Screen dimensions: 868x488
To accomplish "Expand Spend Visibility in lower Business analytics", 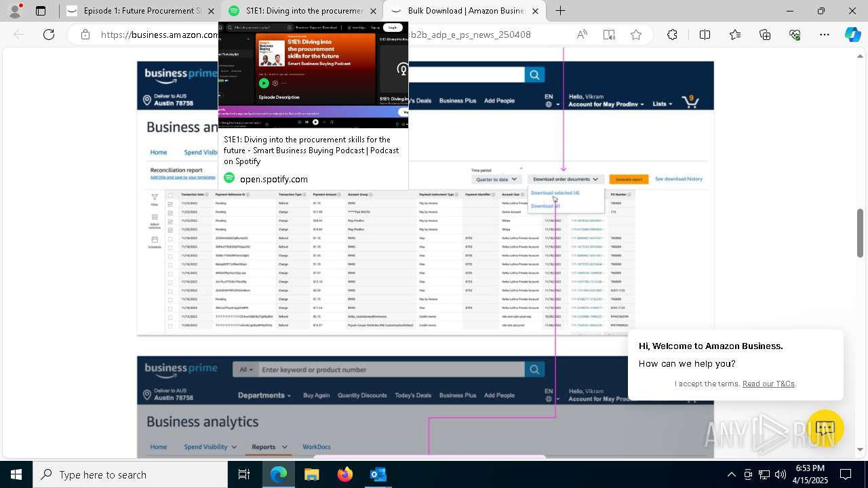I will [x=210, y=447].
